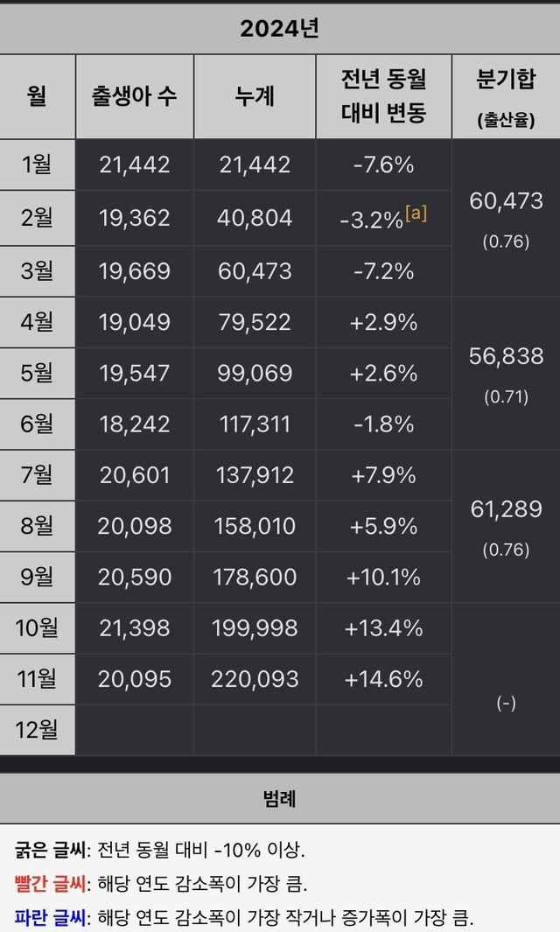Select the 56,838 quarterly total
The image size is (560, 932).
coord(506,356)
